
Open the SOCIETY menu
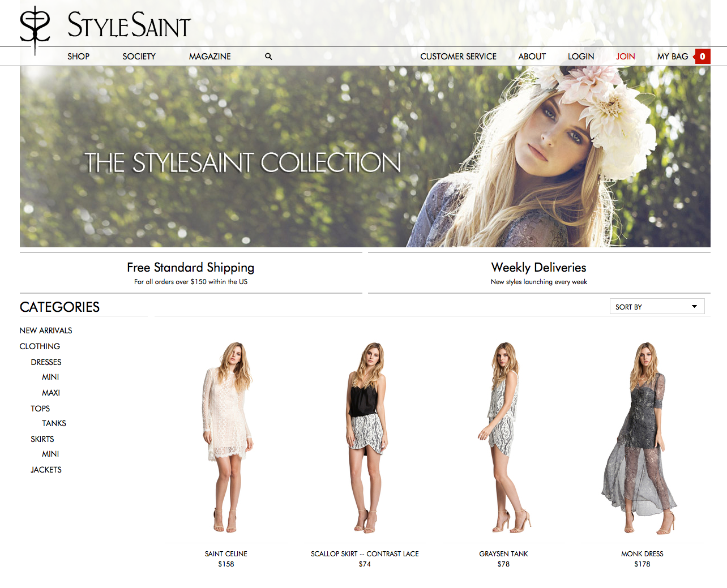139,56
